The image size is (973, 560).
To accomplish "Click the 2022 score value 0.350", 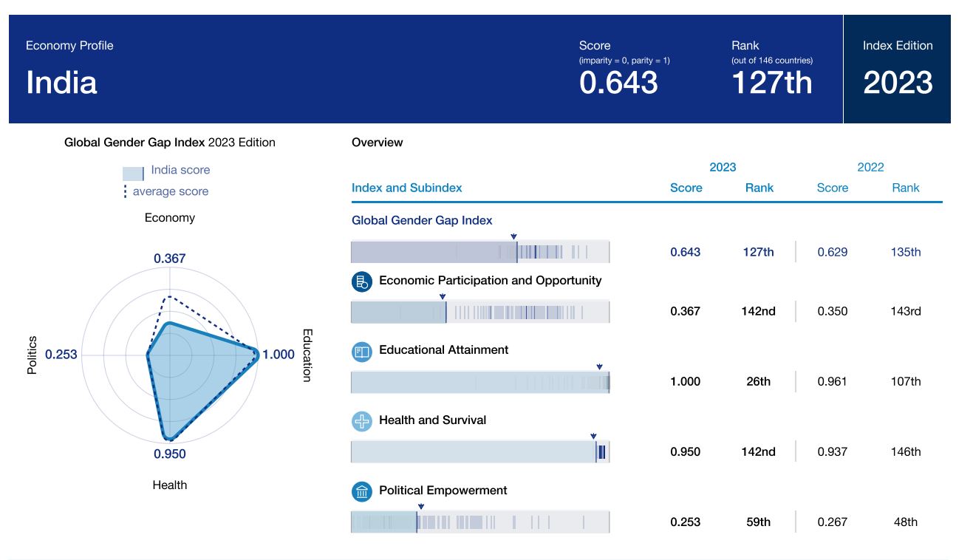I will 833,312.
